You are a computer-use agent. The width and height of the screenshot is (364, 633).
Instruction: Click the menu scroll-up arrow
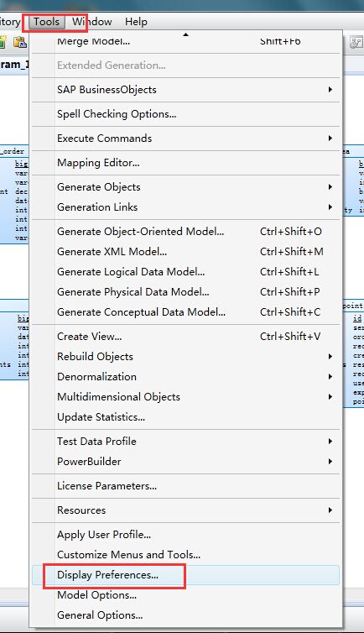(185, 34)
